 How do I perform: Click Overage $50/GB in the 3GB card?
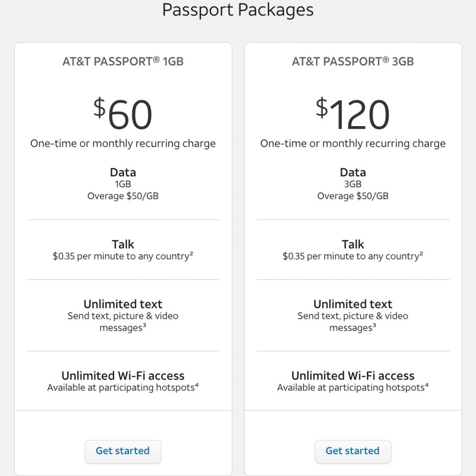pyautogui.click(x=353, y=196)
